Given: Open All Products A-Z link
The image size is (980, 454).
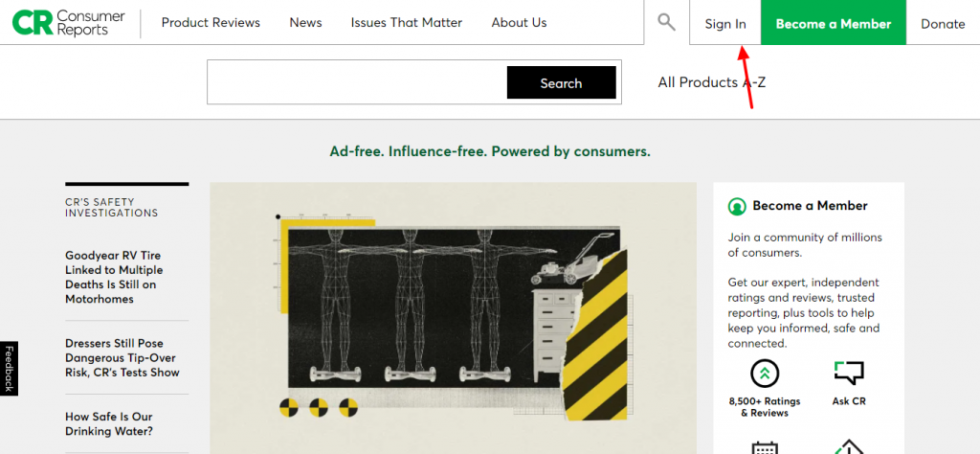Looking at the screenshot, I should 711,82.
